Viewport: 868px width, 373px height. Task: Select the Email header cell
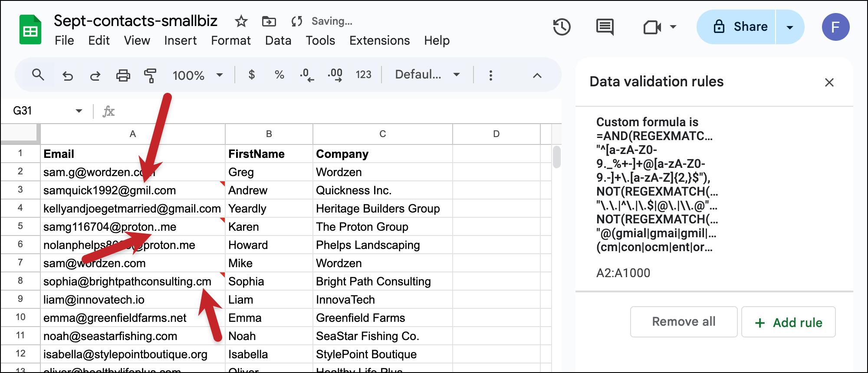[133, 154]
